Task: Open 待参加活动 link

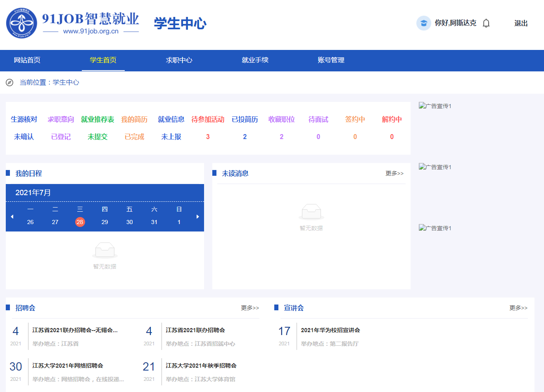Action: [x=208, y=119]
